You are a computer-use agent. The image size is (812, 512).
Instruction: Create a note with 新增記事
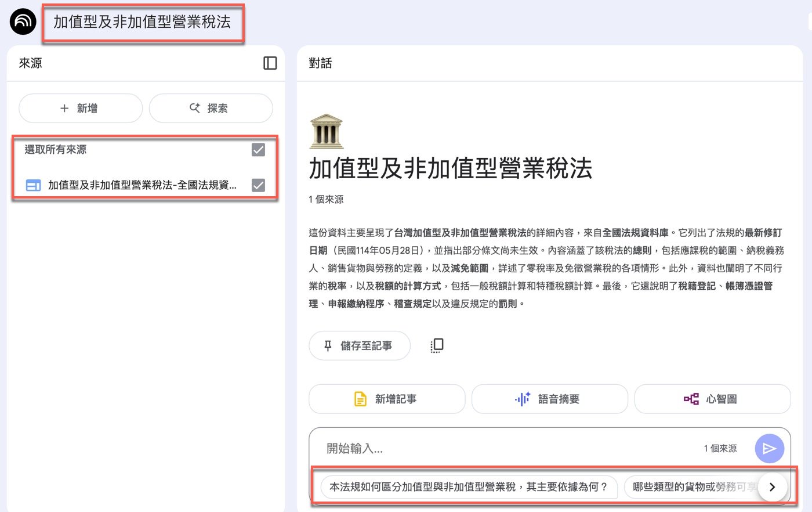tap(387, 399)
